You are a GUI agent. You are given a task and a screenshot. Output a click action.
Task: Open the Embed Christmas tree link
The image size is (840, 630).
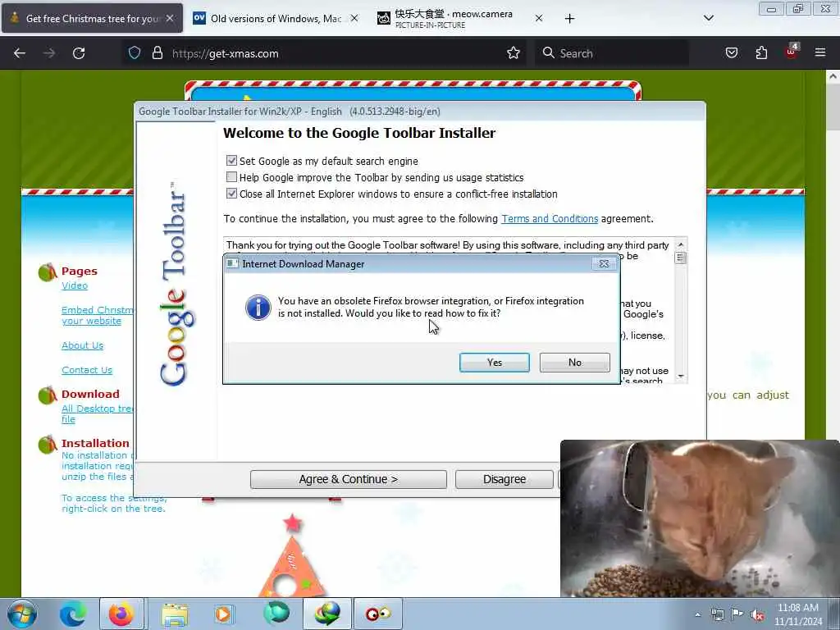pyautogui.click(x=97, y=316)
